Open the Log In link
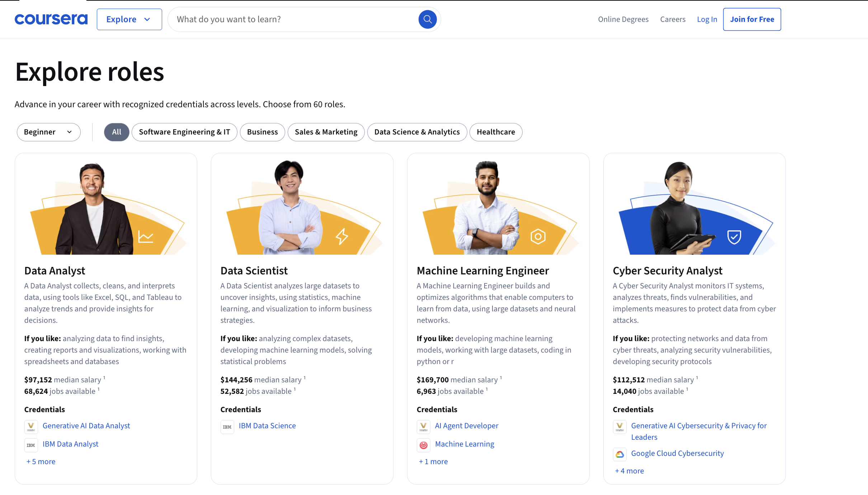Viewport: 868px width, 495px height. click(x=707, y=19)
